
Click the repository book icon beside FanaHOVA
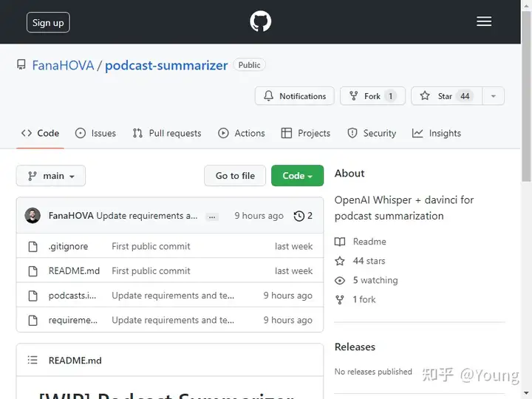click(21, 65)
